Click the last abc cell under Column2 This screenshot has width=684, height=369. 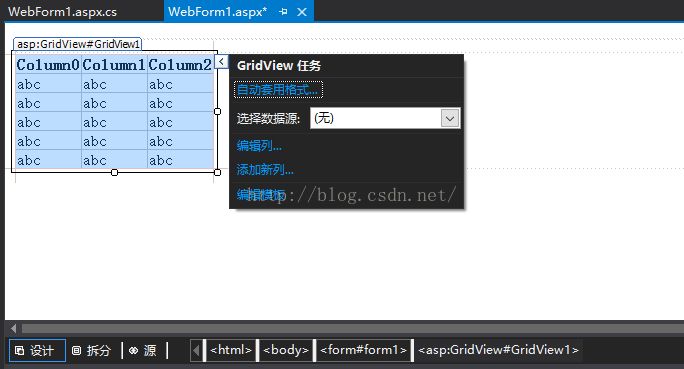point(180,161)
